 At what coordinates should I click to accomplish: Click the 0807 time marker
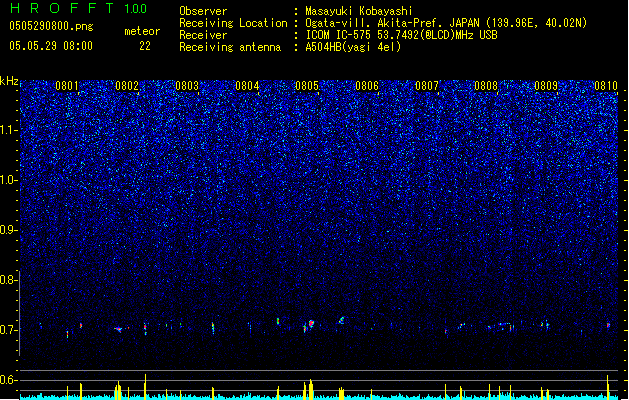tap(427, 86)
